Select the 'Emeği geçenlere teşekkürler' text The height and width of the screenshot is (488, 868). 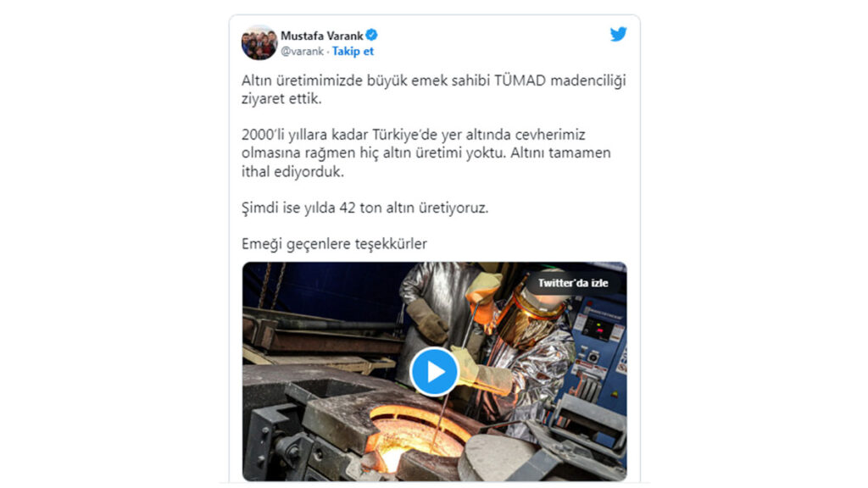point(334,244)
